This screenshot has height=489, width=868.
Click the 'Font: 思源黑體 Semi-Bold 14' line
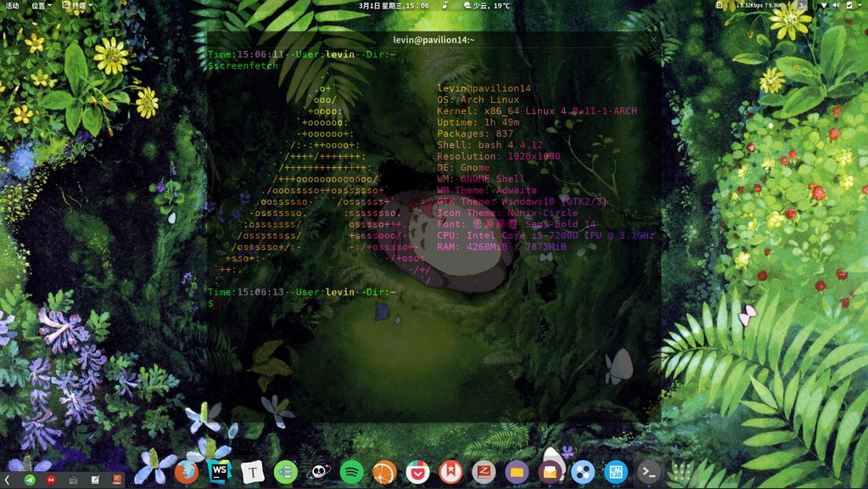(517, 224)
